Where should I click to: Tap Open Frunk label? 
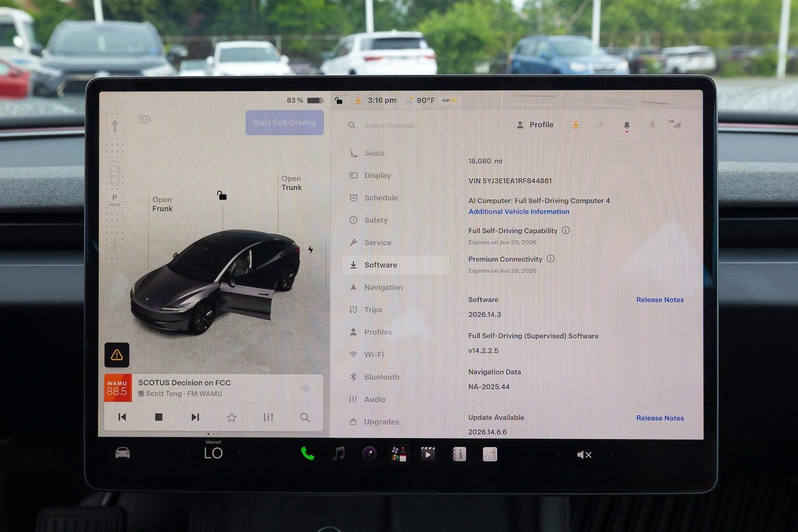click(162, 204)
